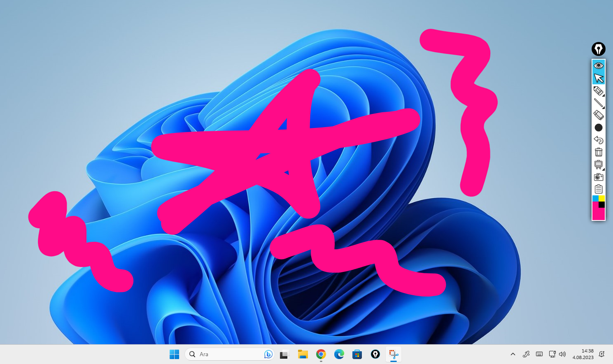The width and height of the screenshot is (613, 364).
Task: Launch Microsoft Edge from the taskbar
Action: pos(339,354)
